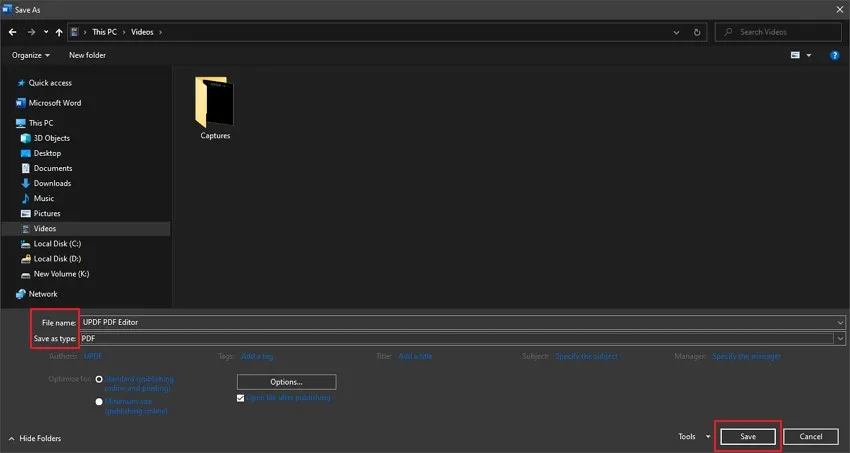The height and width of the screenshot is (453, 850).
Task: Select Minimum size radio button
Action: point(99,402)
